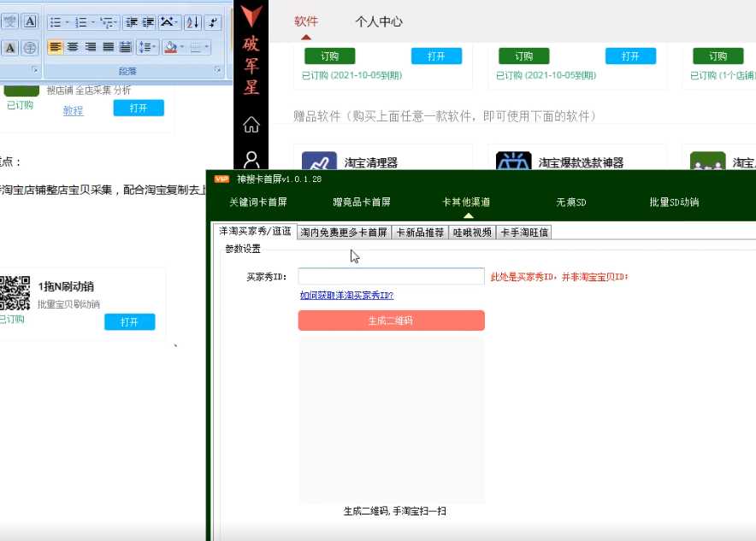Click the 破军星 logo in sidebar
The height and width of the screenshot is (541, 756).
[x=251, y=50]
